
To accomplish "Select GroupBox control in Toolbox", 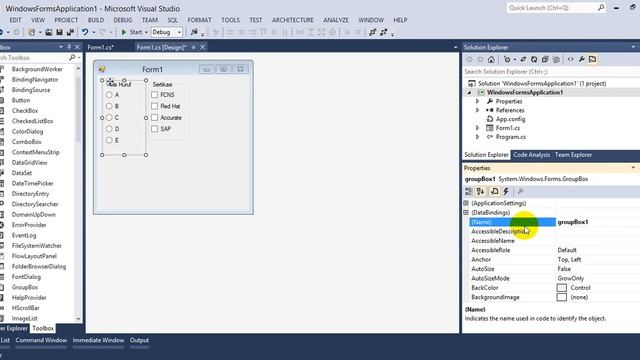I will point(24,287).
